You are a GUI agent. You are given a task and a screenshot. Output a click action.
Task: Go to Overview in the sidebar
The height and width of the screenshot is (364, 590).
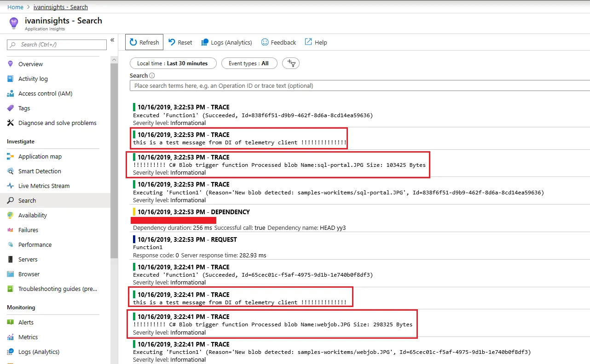[30, 64]
